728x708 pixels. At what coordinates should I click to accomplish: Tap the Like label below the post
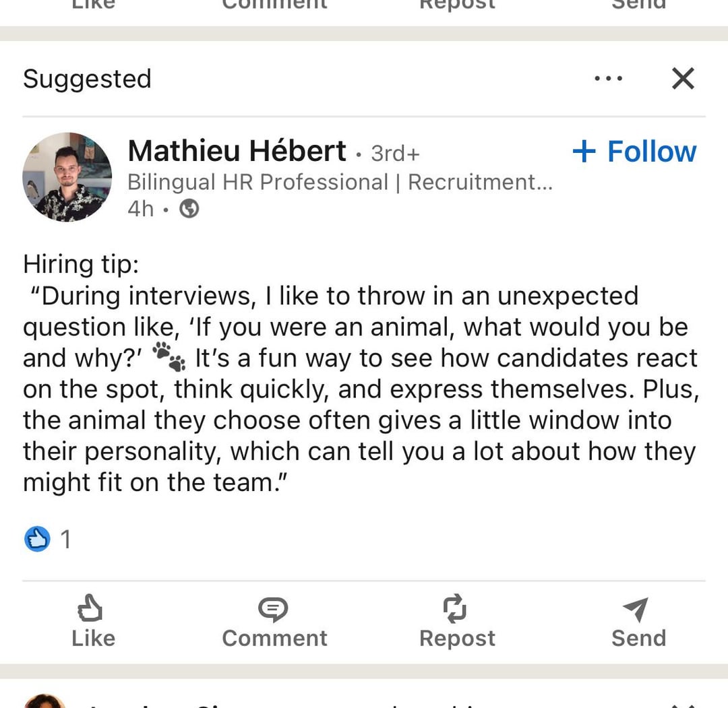[x=93, y=638]
